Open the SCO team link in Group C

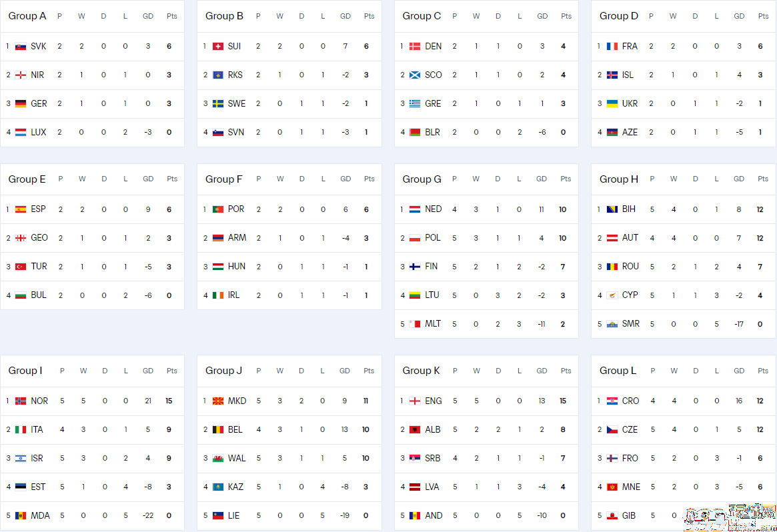[433, 75]
